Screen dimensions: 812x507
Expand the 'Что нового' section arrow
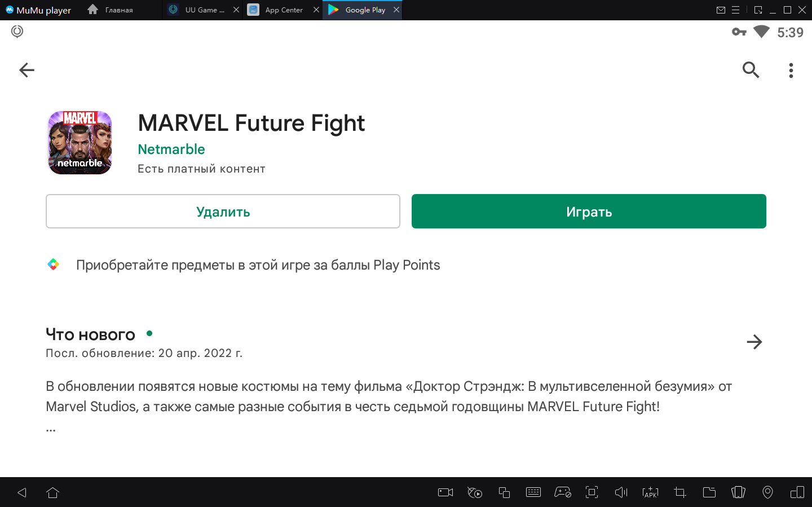coord(754,342)
